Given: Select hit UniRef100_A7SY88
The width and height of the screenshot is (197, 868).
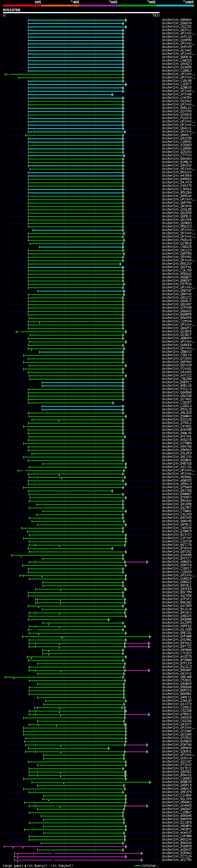Looking at the screenshot, I should 177,94.
